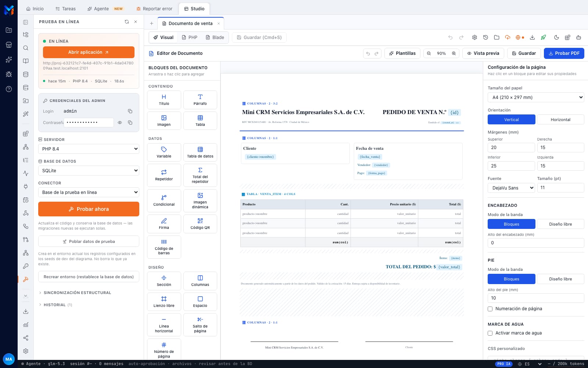Select Vertical orientation
588x368 pixels.
512,120
